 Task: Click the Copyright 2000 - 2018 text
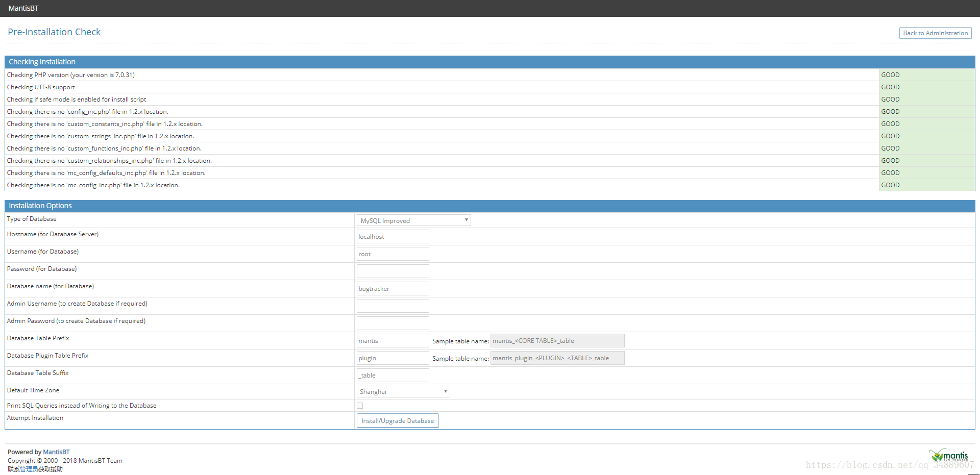(x=65, y=461)
